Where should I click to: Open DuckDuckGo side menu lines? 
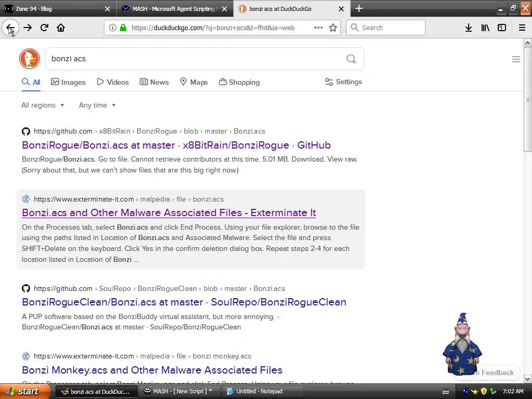(x=516, y=59)
